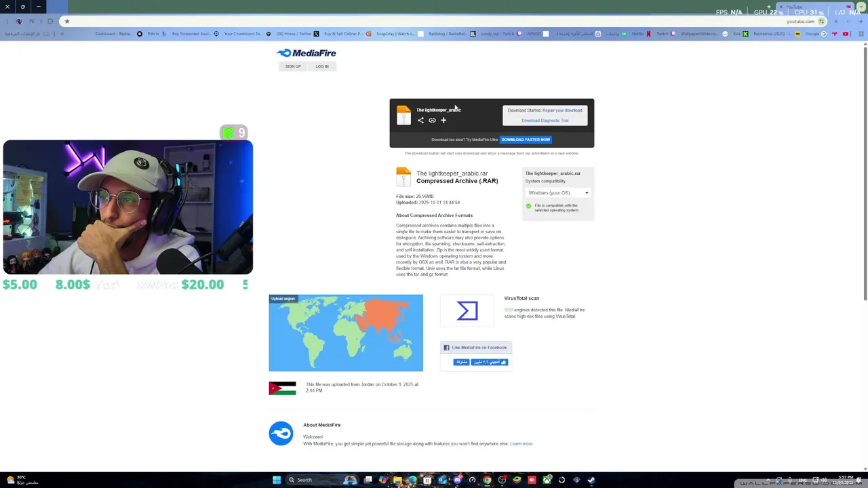The image size is (868, 488).
Task: Click the 'About Compressed Archive Formats' heading
Action: (x=434, y=216)
